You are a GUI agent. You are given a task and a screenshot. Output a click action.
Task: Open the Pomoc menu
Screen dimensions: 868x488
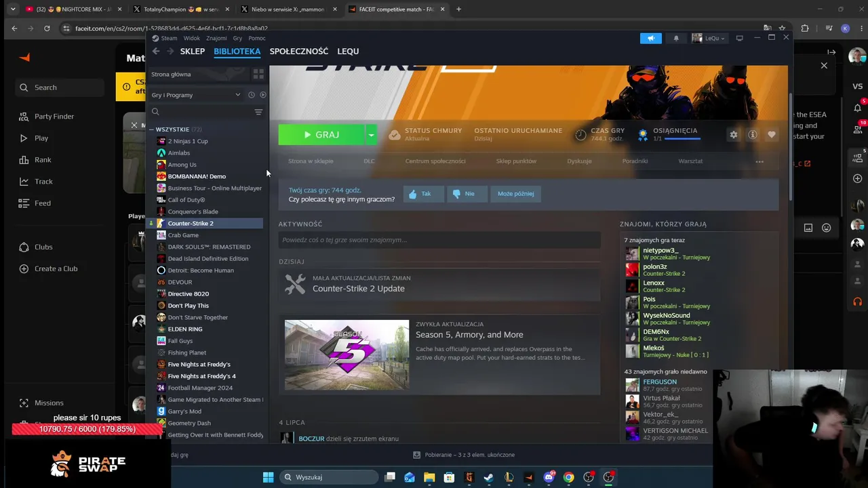coord(257,38)
